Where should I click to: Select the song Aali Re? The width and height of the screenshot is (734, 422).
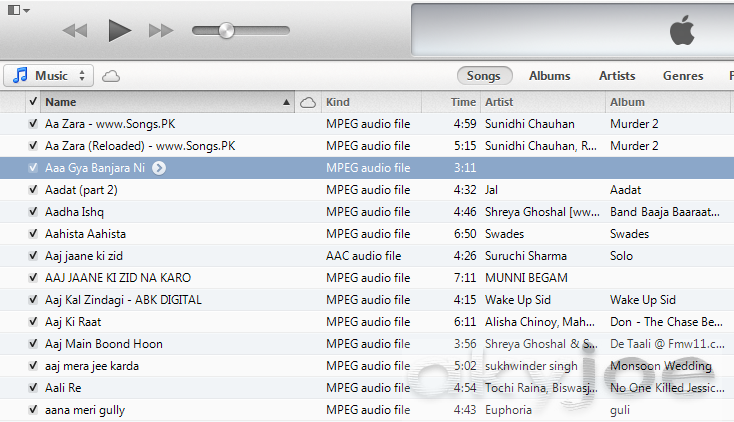(63, 388)
